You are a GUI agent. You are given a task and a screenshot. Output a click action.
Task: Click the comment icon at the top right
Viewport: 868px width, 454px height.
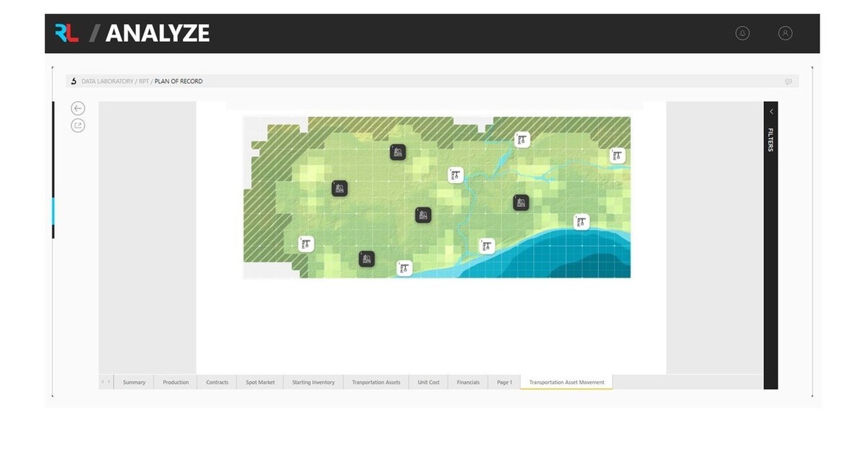[788, 81]
